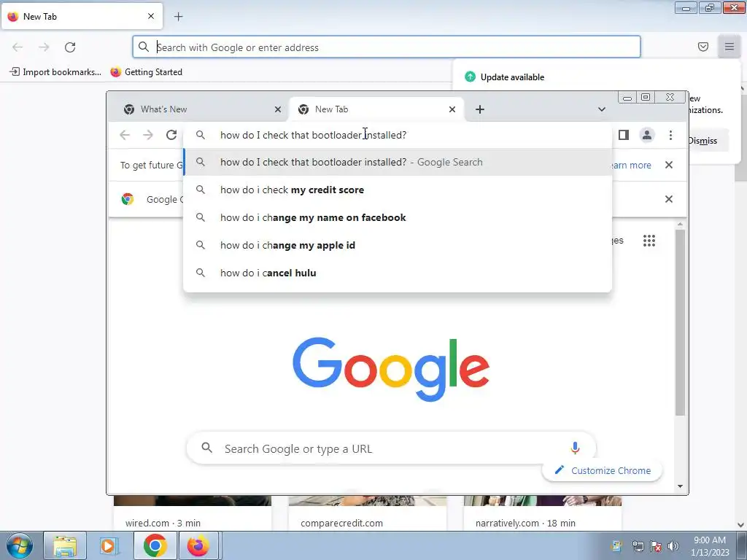The image size is (747, 560).
Task: Open Chrome profile avatar icon
Action: (x=646, y=135)
